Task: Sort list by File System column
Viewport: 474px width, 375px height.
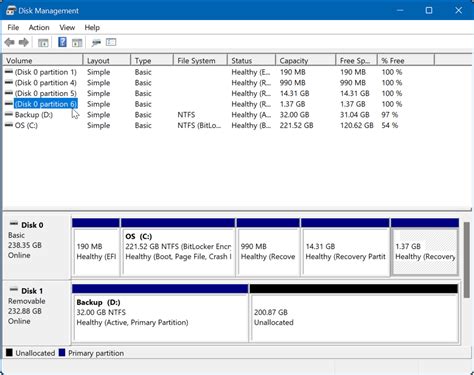Action: [200, 61]
